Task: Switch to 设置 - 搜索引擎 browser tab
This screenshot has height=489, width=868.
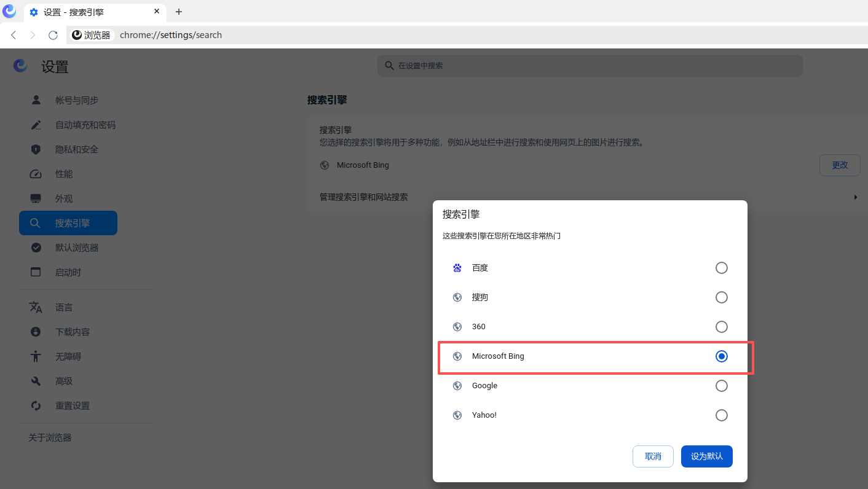Action: point(95,12)
